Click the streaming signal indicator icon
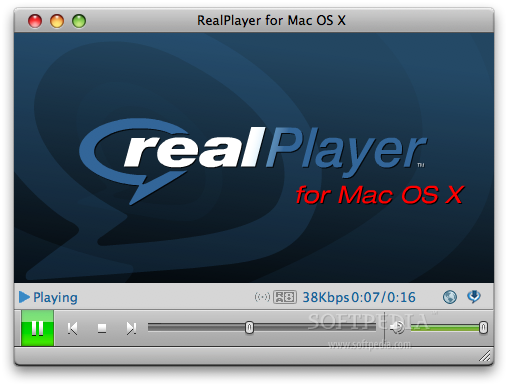 (262, 297)
